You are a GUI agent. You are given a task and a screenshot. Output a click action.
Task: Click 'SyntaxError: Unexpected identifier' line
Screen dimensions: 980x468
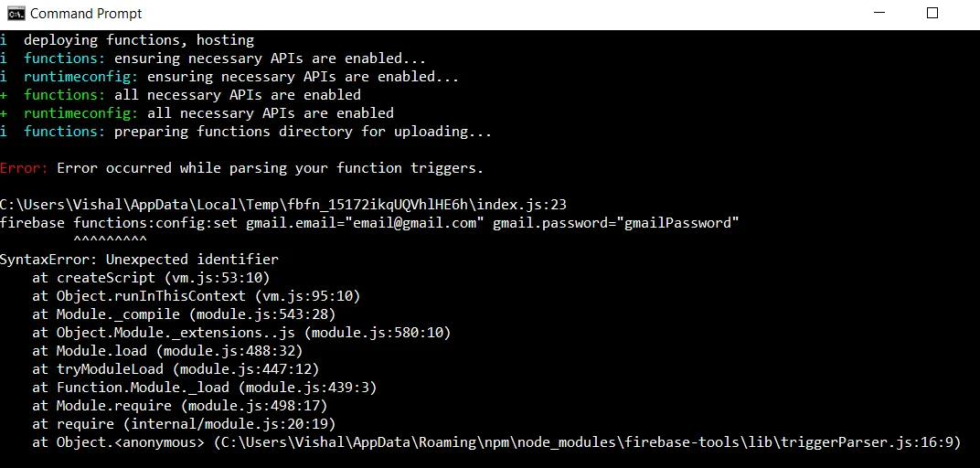point(139,260)
